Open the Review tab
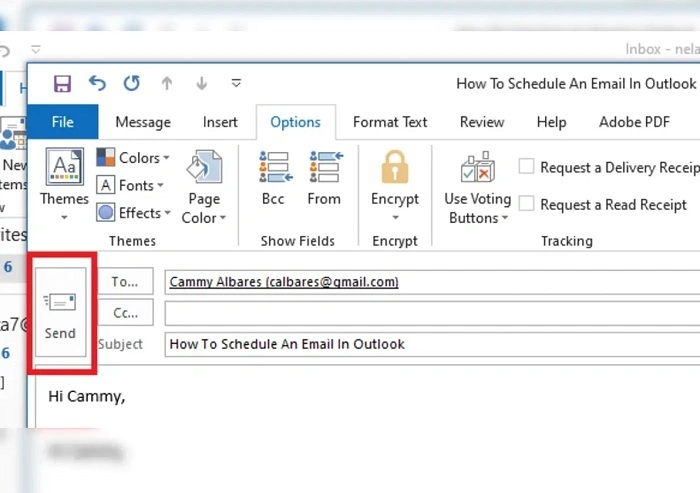 click(482, 122)
